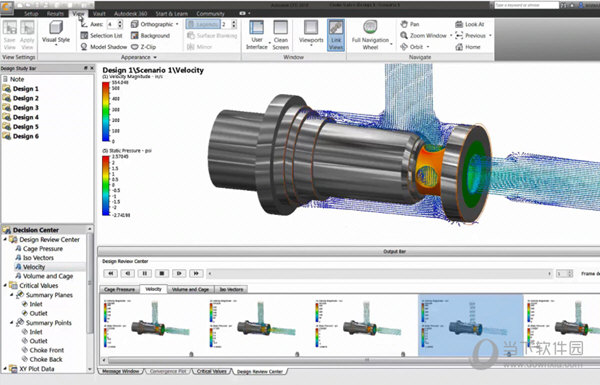The height and width of the screenshot is (385, 600).
Task: Click the Save View icon
Action: tap(10, 28)
